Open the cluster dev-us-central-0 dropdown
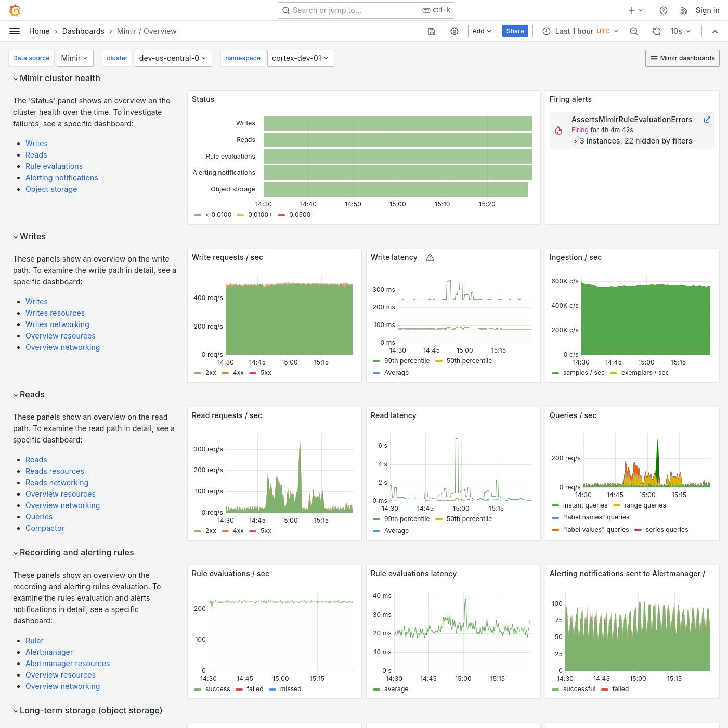 point(173,58)
